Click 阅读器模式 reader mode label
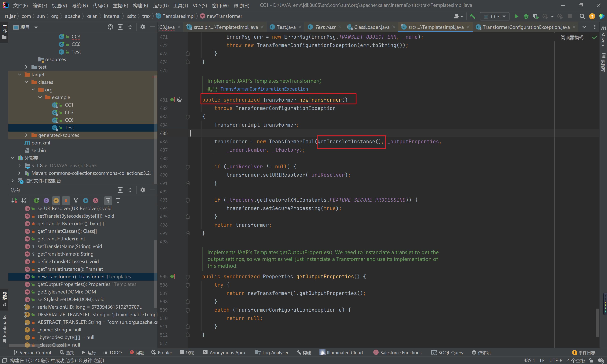Image resolution: width=607 pixels, height=364 pixels. [x=572, y=38]
